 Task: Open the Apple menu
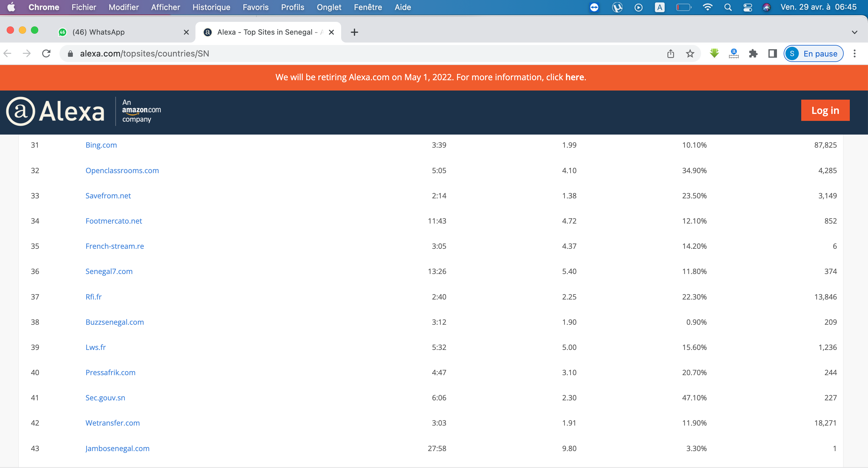(11, 7)
